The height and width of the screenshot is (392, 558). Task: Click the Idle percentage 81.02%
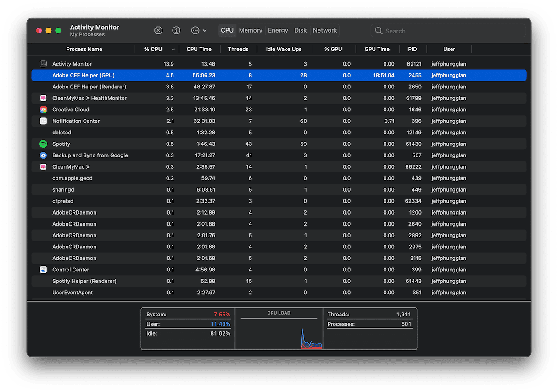[220, 334]
